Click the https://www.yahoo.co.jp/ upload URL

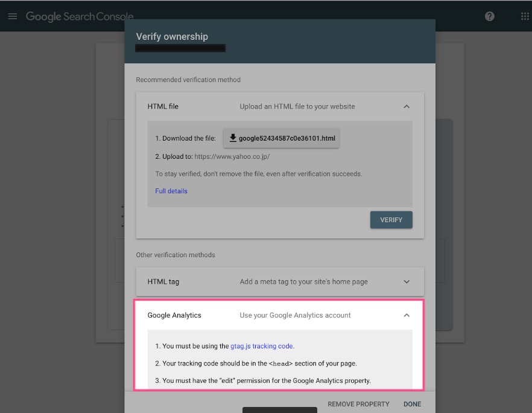(x=232, y=156)
